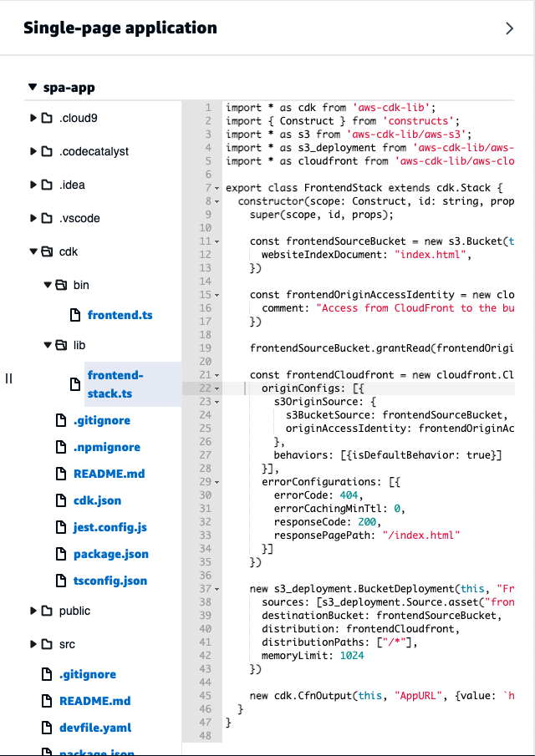Screen dimensions: 535x756
Task: Click the file icon next to tsconfig.json
Action: (x=60, y=581)
